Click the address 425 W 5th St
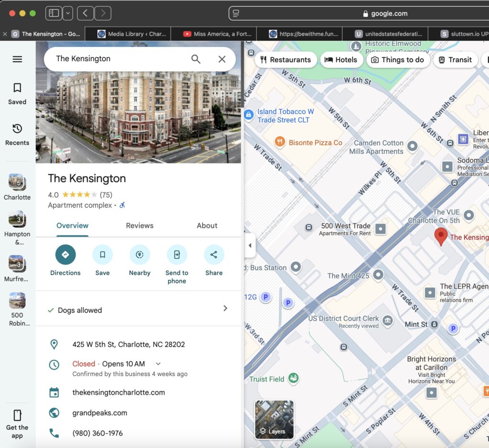The image size is (489, 448). [x=128, y=344]
